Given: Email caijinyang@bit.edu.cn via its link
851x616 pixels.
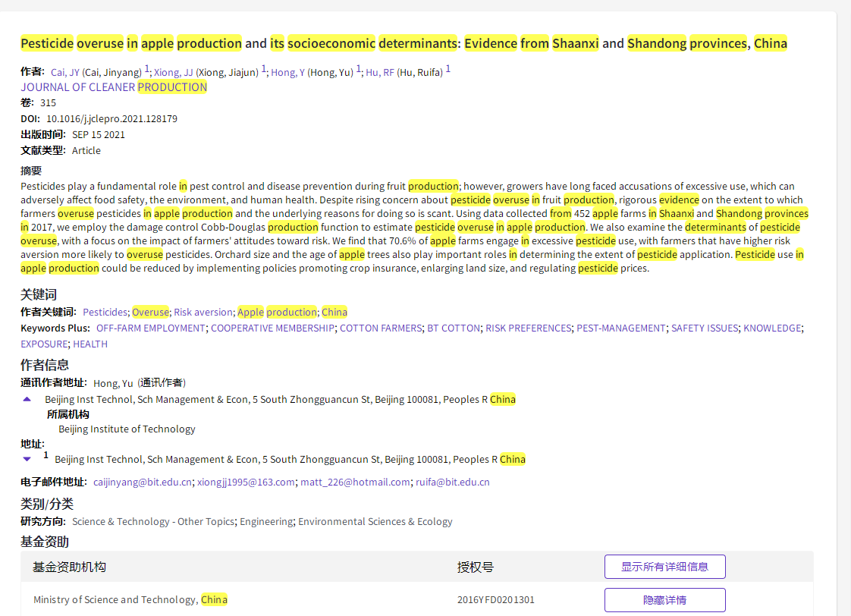Looking at the screenshot, I should click(142, 482).
